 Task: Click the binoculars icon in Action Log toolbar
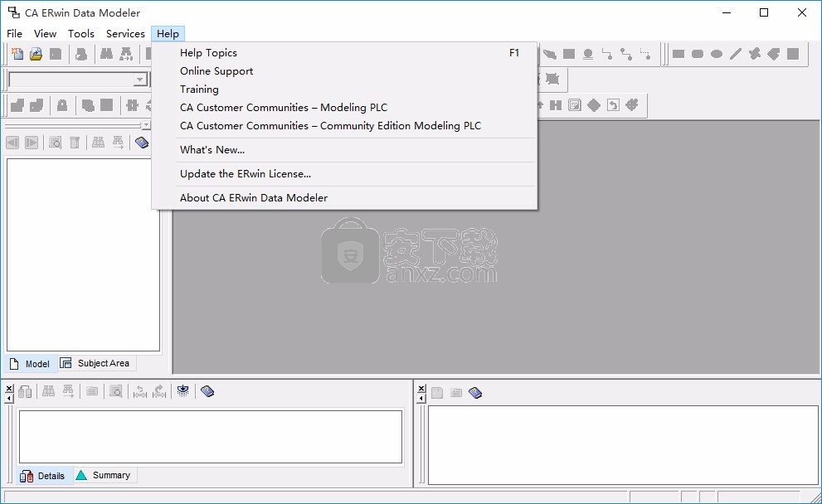[48, 391]
